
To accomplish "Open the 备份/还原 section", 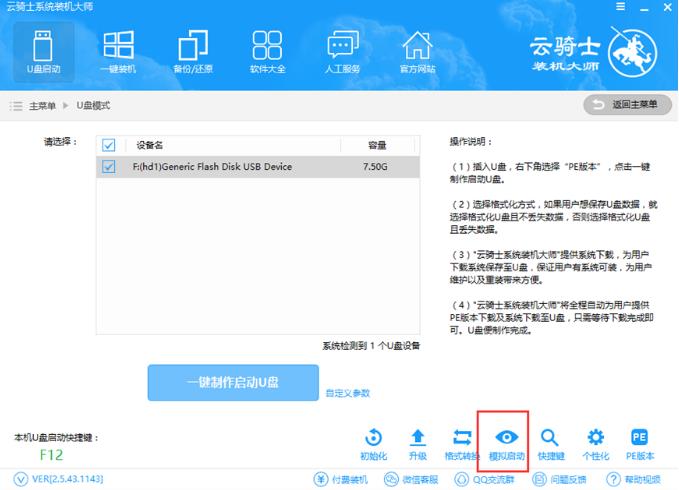I will [x=193, y=52].
